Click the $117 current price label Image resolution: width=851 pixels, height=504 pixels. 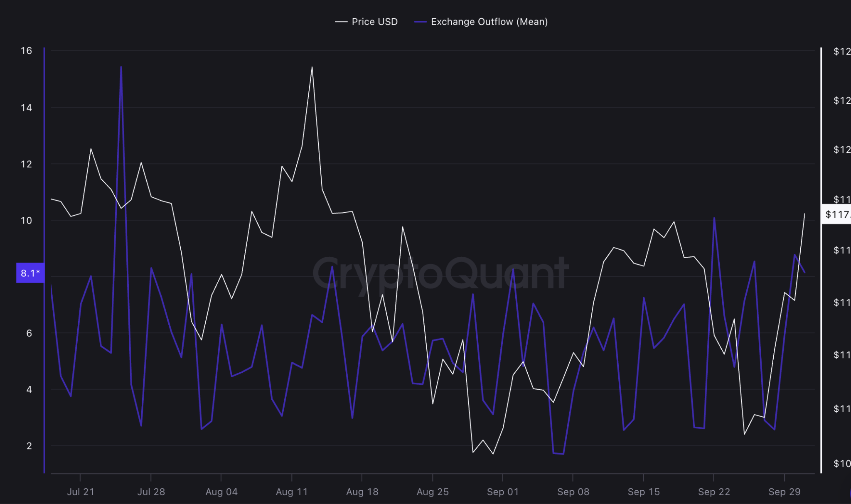[837, 214]
